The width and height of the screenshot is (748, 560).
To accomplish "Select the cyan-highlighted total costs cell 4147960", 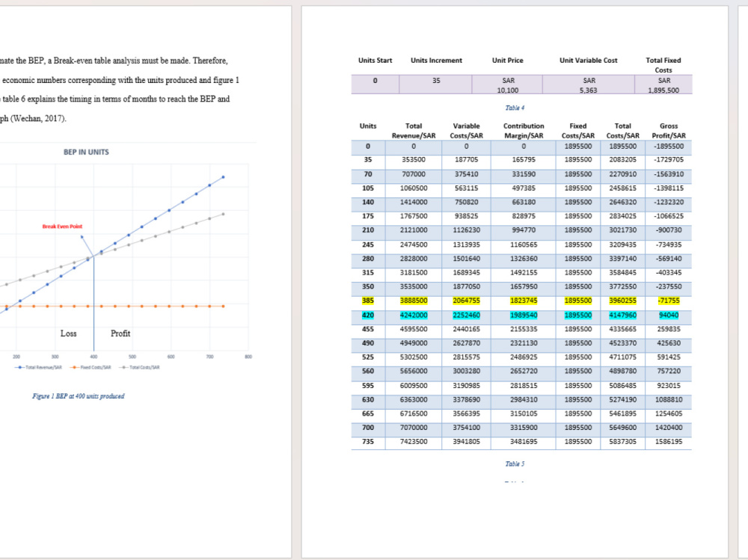I will (622, 316).
